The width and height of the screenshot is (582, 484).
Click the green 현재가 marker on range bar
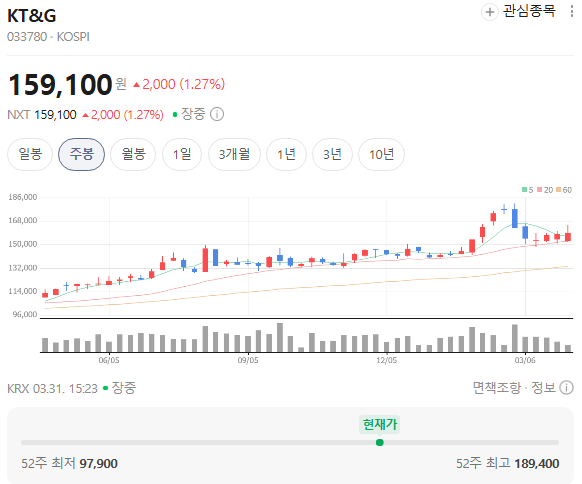point(379,442)
